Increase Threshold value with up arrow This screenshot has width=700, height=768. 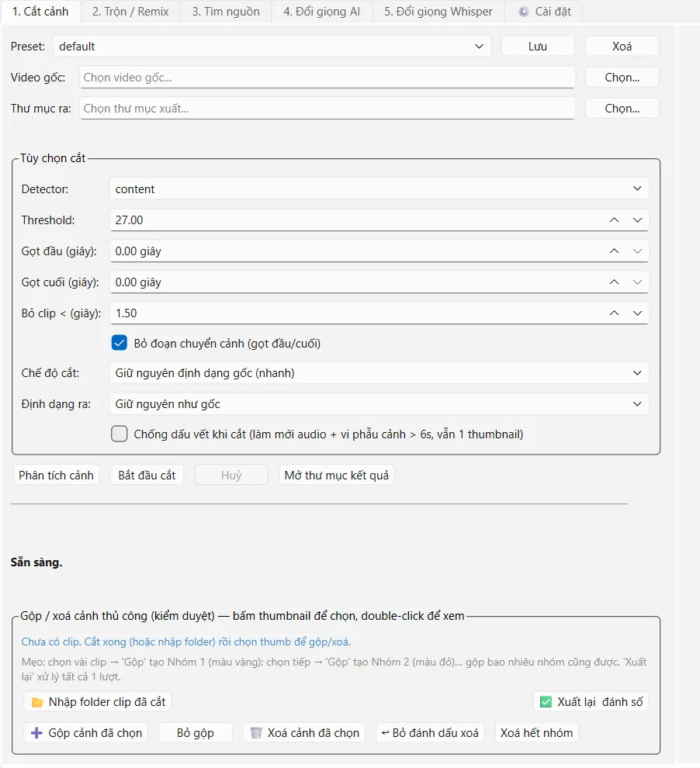[x=614, y=220]
